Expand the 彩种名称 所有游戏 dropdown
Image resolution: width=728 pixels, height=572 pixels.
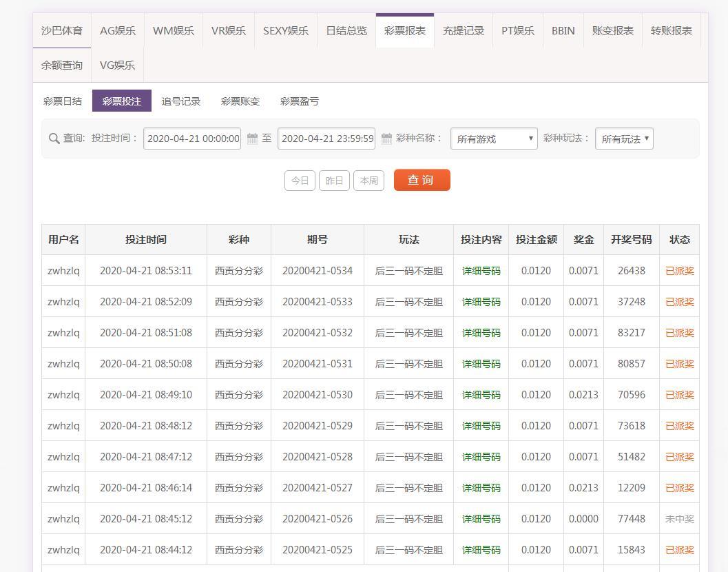(x=494, y=139)
